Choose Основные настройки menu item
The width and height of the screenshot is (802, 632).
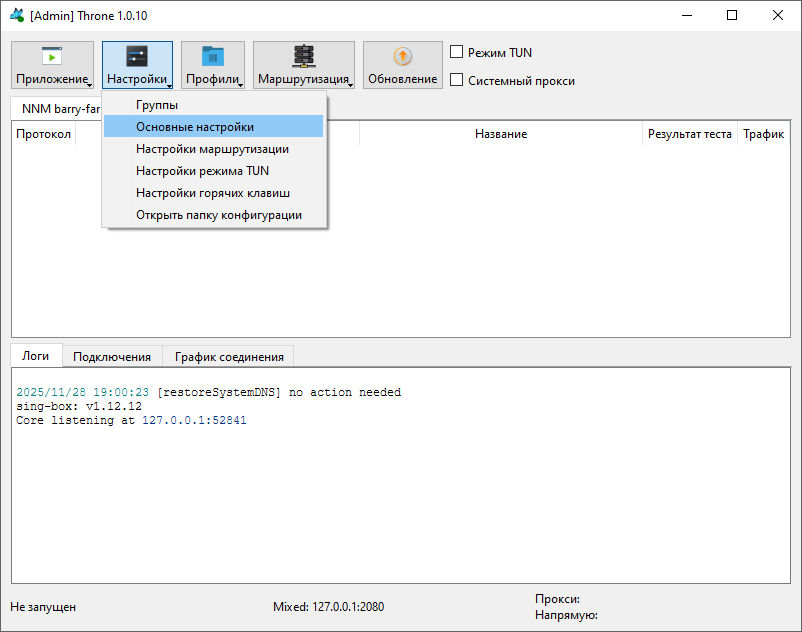click(213, 127)
